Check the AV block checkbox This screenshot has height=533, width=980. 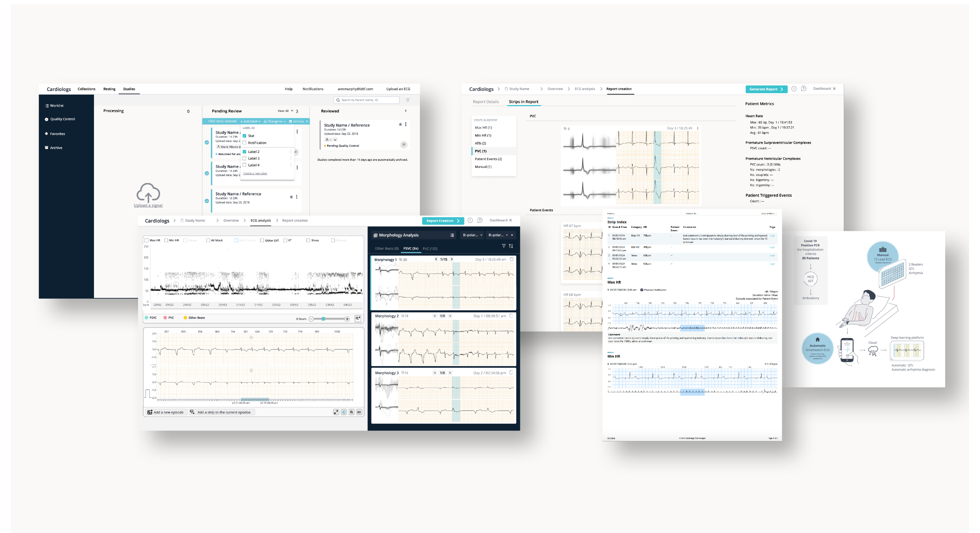pos(208,241)
